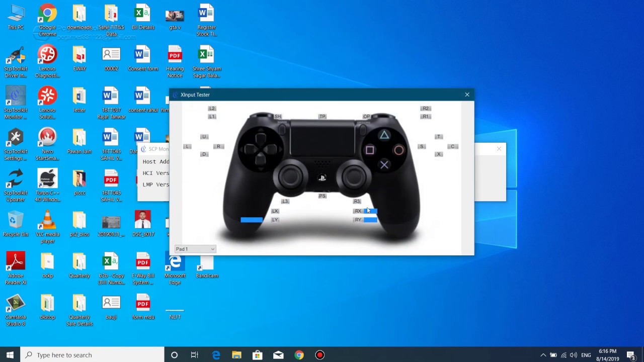Select the form mdu PDF file
Viewport: 644px width, 362px height.
[x=143, y=307]
